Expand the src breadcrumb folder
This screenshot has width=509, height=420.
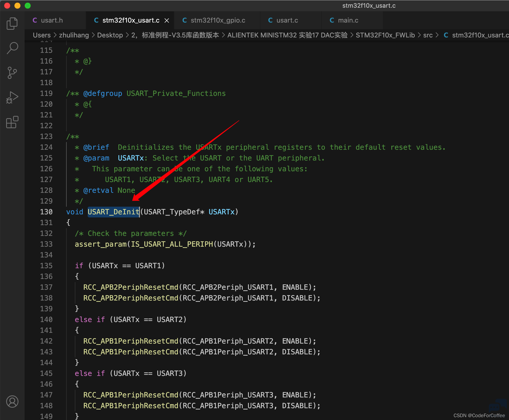(428, 35)
